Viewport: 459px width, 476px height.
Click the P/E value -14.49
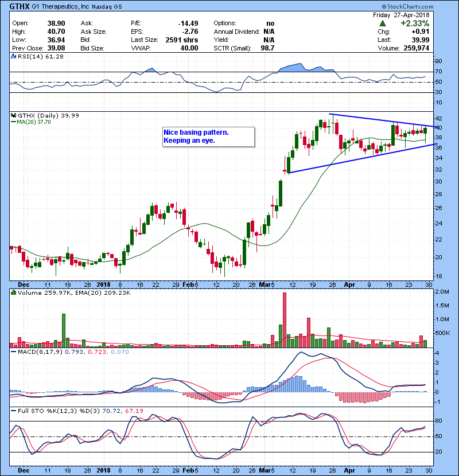(188, 24)
